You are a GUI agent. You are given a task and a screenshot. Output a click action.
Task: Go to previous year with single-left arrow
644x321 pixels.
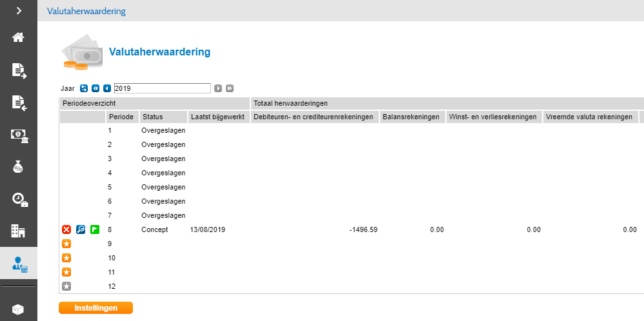[x=107, y=88]
